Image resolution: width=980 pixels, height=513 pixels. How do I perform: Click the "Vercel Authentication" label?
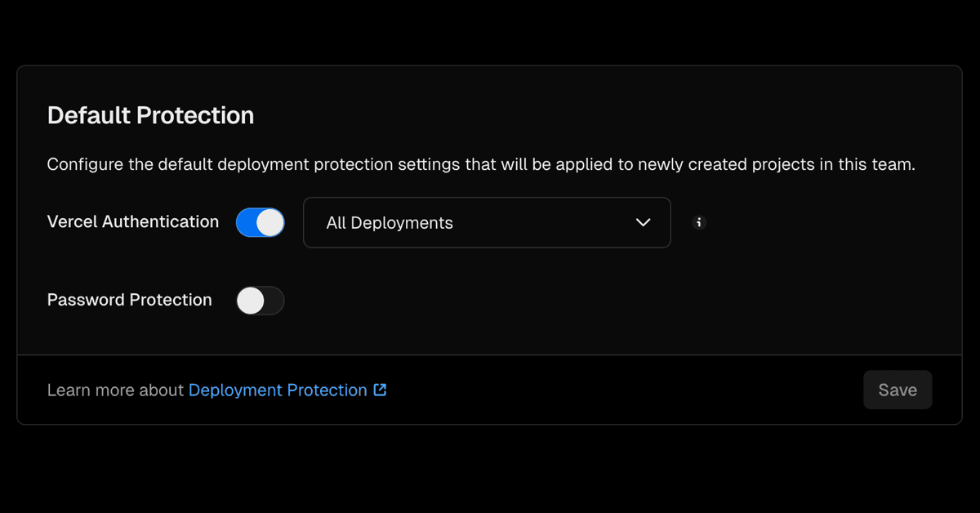click(133, 221)
